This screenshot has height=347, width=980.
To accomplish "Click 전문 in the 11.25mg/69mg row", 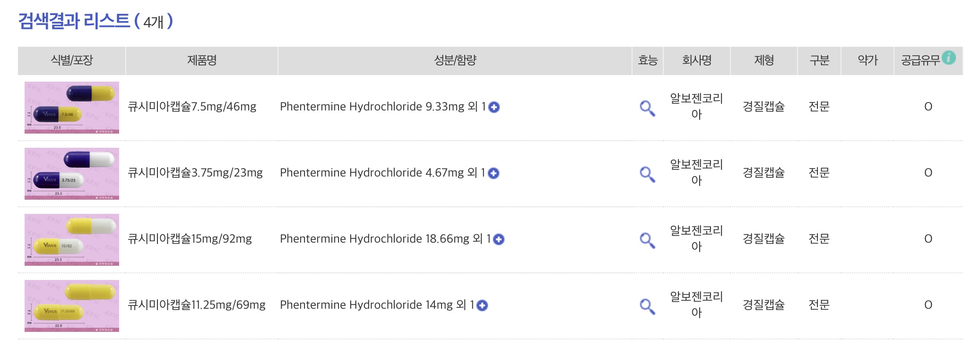I will point(819,305).
